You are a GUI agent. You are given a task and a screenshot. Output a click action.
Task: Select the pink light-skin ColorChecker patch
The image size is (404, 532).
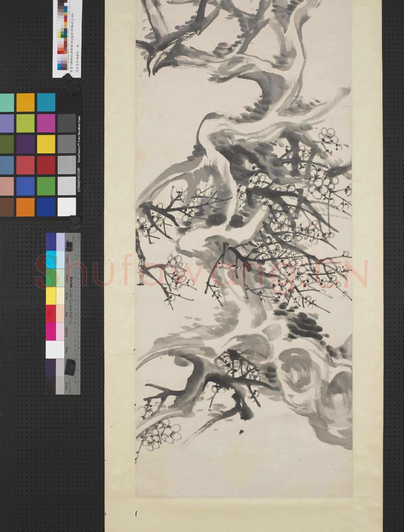[6, 186]
